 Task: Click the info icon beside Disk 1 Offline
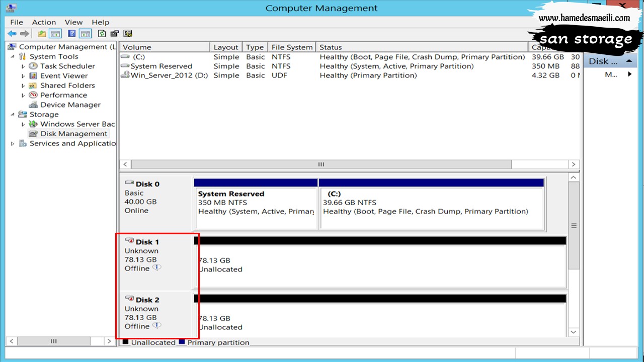point(156,268)
